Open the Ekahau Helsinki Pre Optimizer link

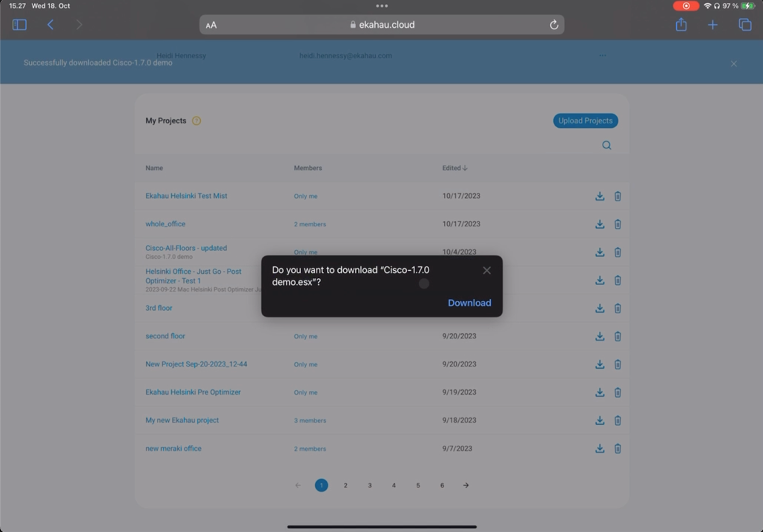193,392
